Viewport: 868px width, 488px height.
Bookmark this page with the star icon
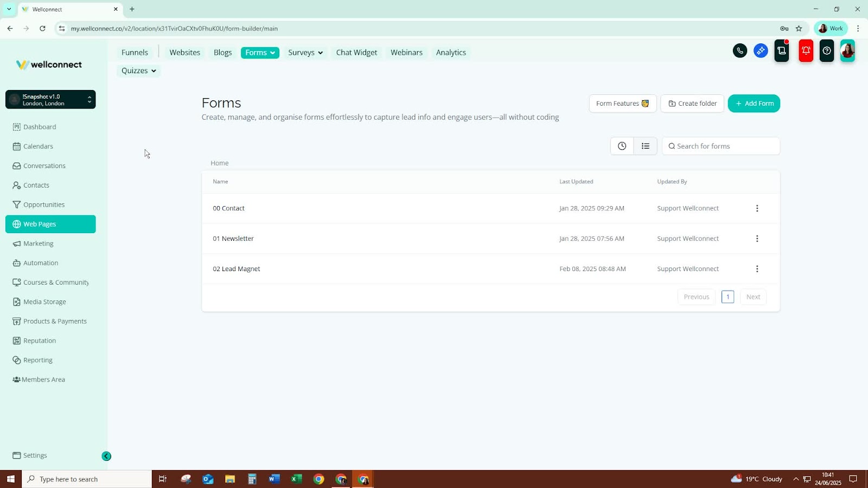pos(799,29)
